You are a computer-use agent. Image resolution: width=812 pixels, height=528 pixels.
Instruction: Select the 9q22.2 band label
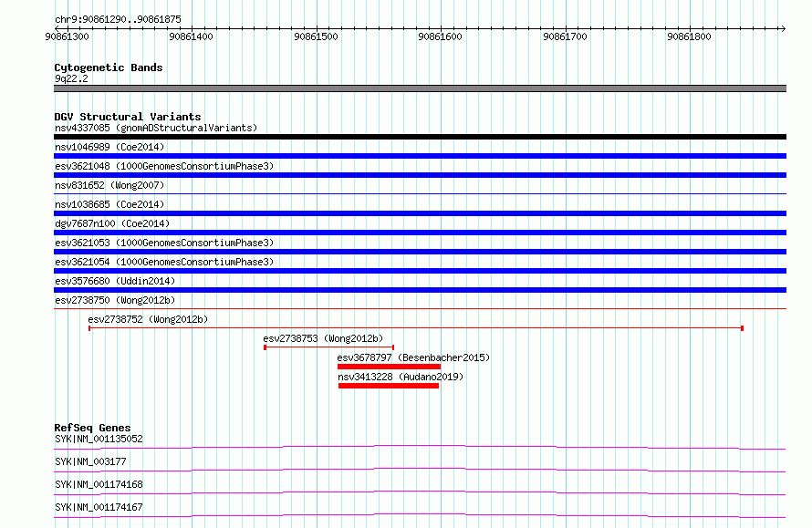tap(71, 78)
